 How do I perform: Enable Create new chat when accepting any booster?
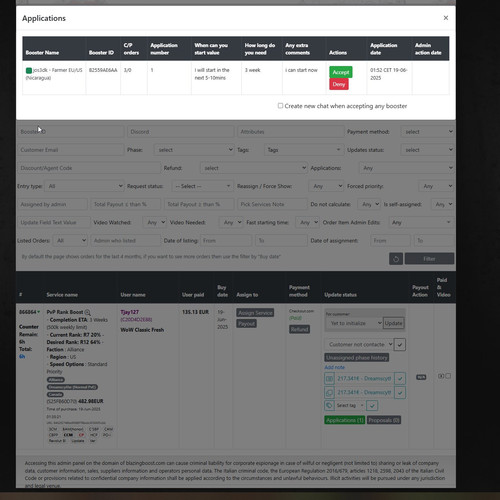point(280,106)
